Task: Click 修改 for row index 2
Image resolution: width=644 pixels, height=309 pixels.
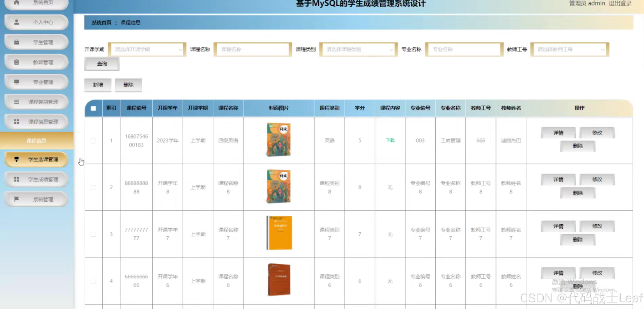Action: (x=597, y=180)
